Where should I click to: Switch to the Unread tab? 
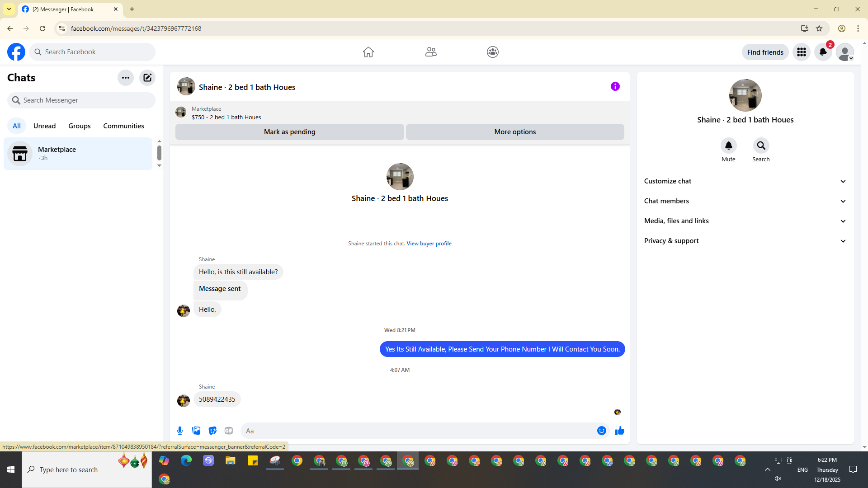coord(44,126)
